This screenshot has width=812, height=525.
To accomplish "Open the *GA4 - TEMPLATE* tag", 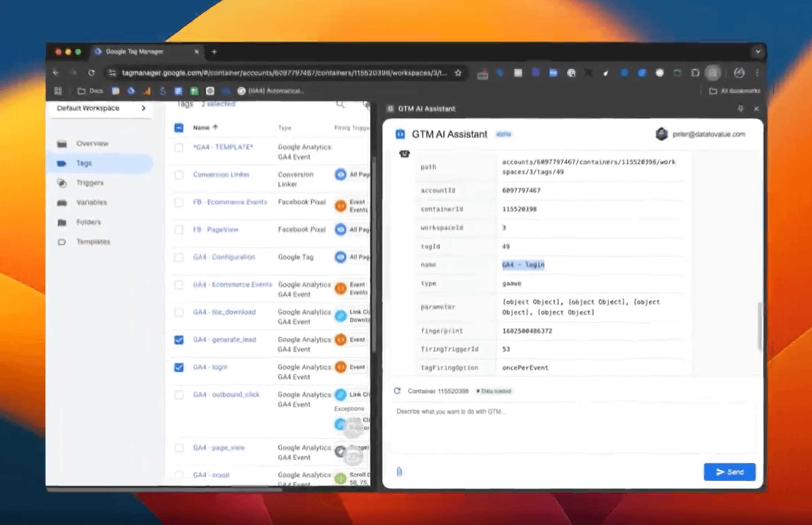I will tap(223, 147).
